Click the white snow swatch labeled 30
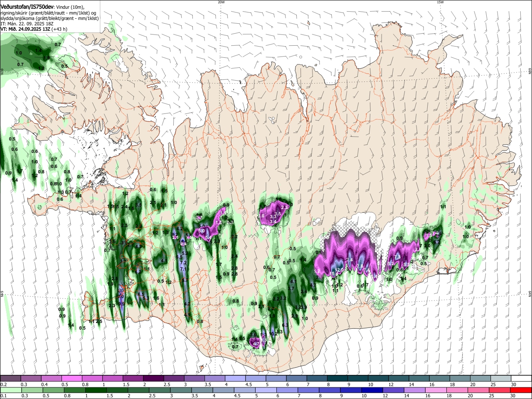The width and height of the screenshot is (532, 399). (520, 379)
